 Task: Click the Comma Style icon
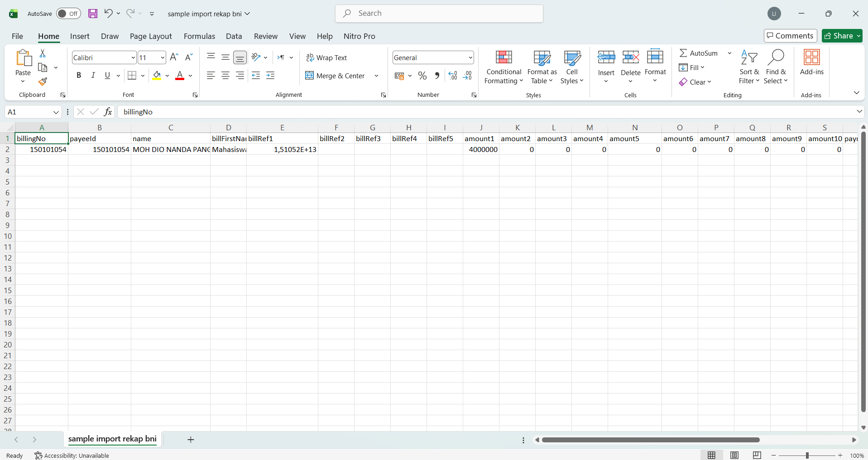[437, 76]
